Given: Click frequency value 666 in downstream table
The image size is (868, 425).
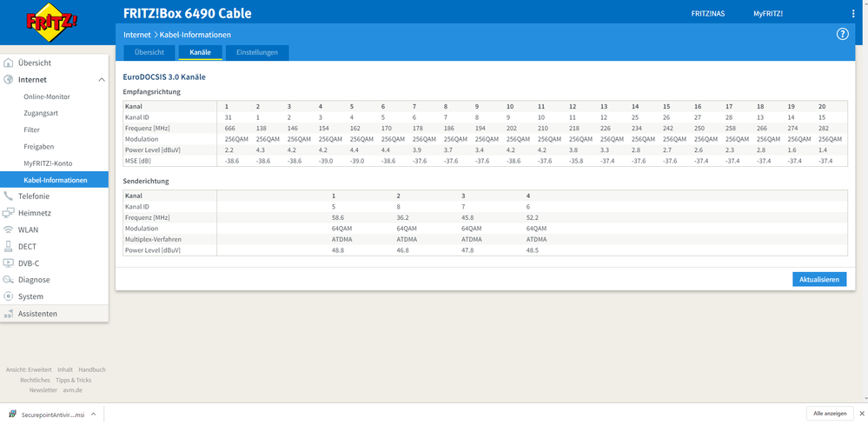Looking at the screenshot, I should pos(229,128).
